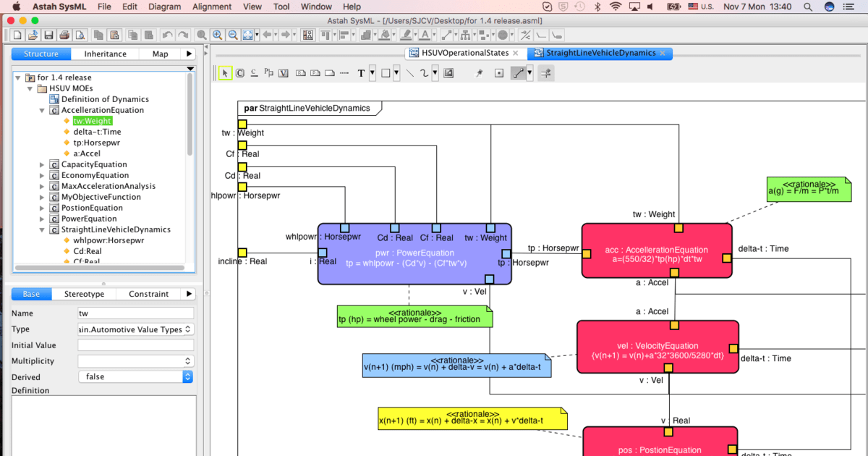Open Spotlight search in the menu bar
This screenshot has width=868, height=456.
coord(807,7)
